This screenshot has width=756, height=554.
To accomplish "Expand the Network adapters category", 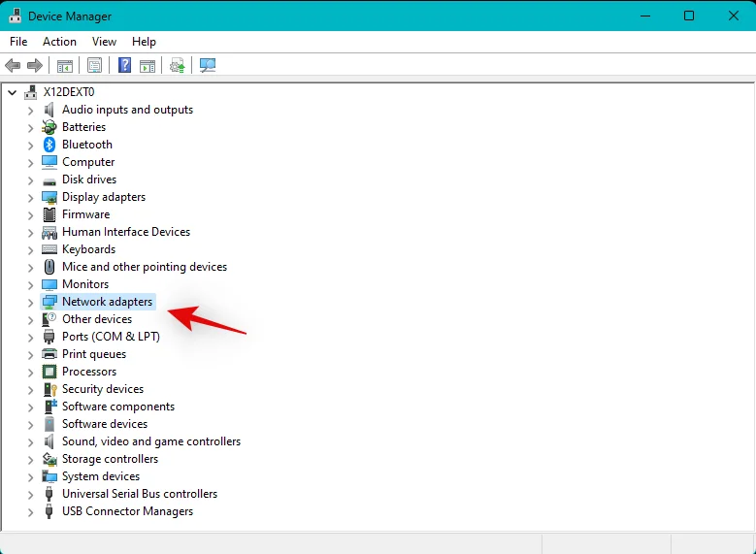I will [x=30, y=303].
